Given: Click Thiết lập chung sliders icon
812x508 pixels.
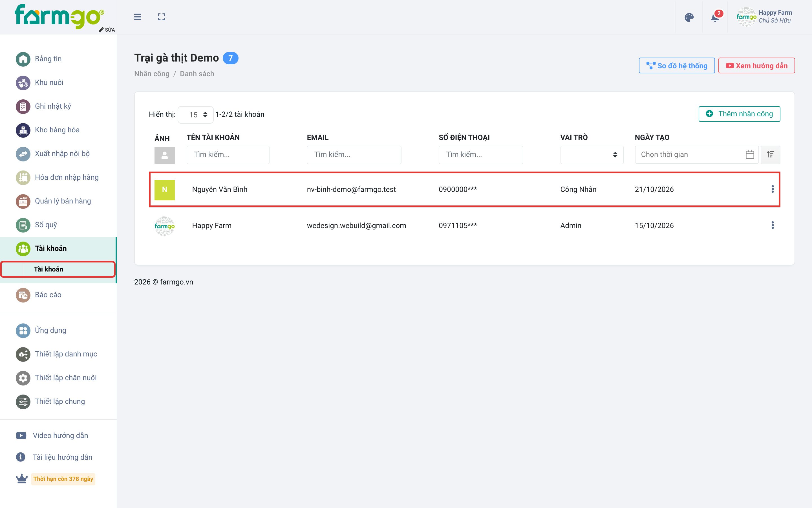Looking at the screenshot, I should point(23,402).
